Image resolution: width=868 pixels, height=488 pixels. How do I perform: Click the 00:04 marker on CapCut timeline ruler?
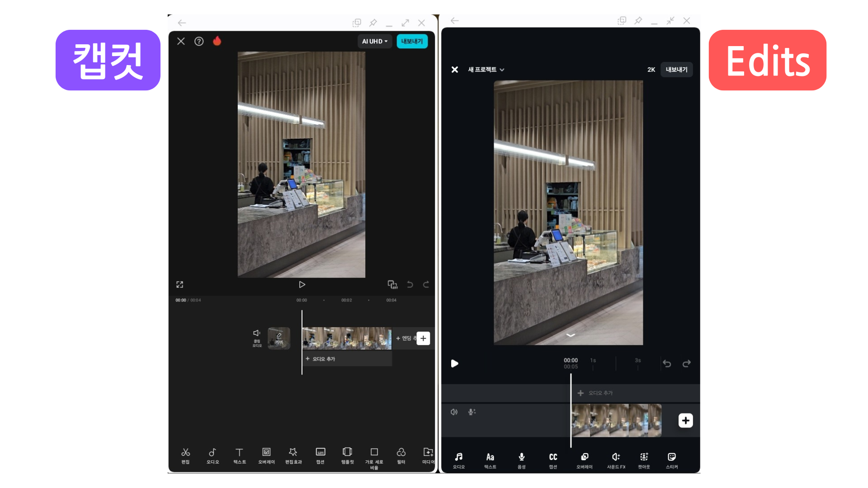click(391, 300)
